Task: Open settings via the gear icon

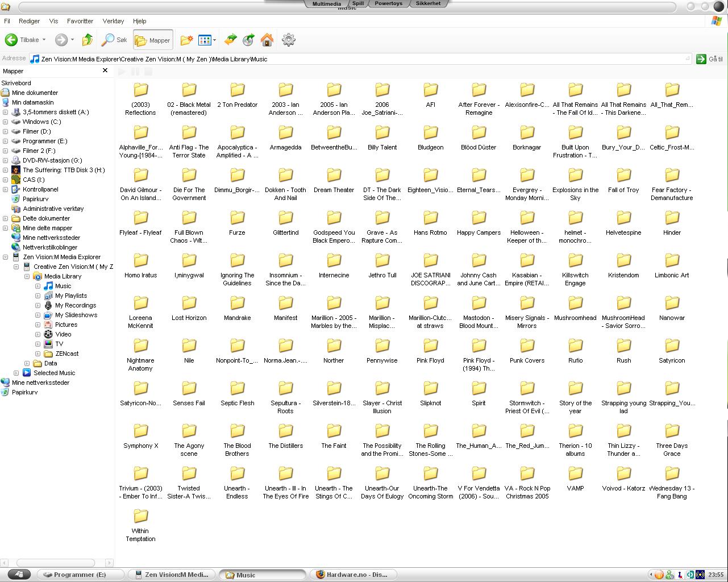Action: coord(289,40)
